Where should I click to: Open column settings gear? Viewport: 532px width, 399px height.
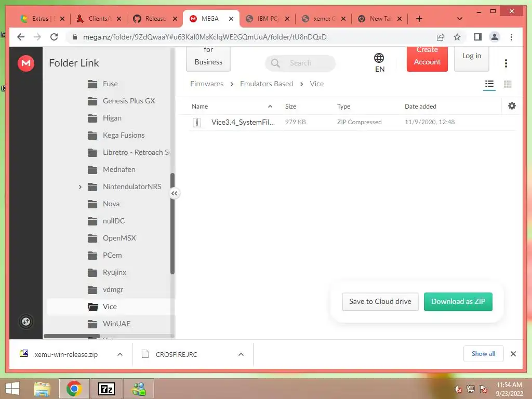click(x=512, y=106)
